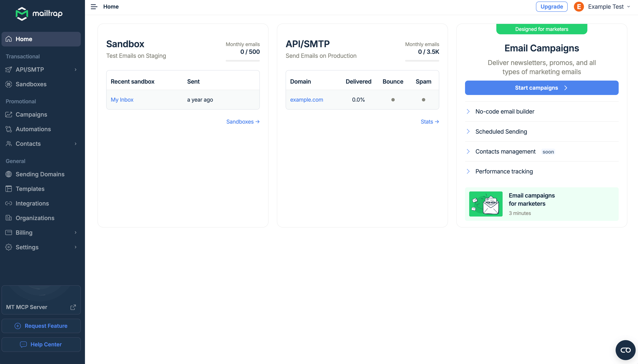The image size is (638, 364).
Task: Open Sending Domains from the sidebar
Action: click(x=41, y=174)
